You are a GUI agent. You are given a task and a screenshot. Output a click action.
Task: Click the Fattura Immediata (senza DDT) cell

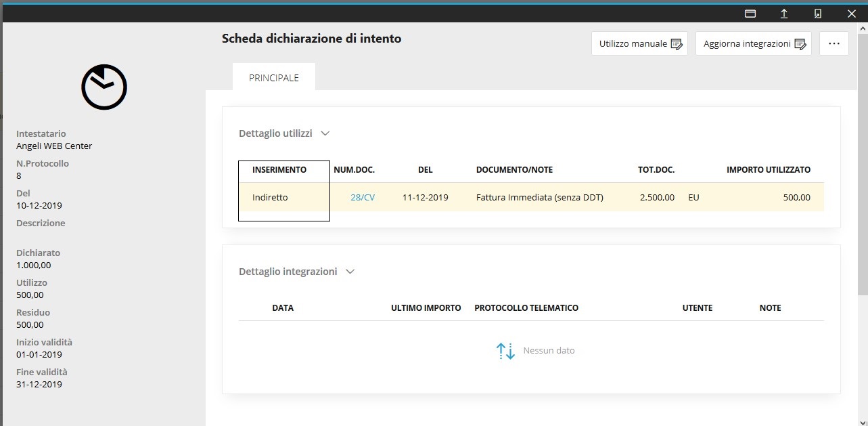539,198
